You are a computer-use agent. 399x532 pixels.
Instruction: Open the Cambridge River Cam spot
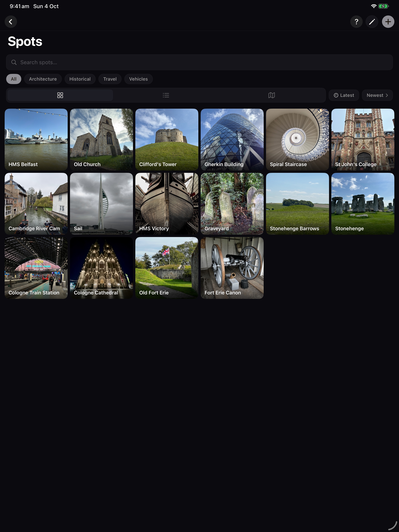(x=36, y=204)
